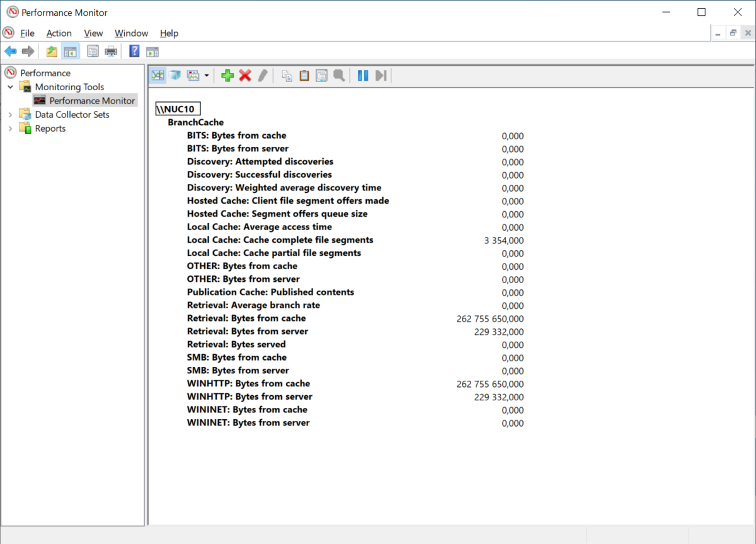Select Performance Monitor tree item

point(92,101)
